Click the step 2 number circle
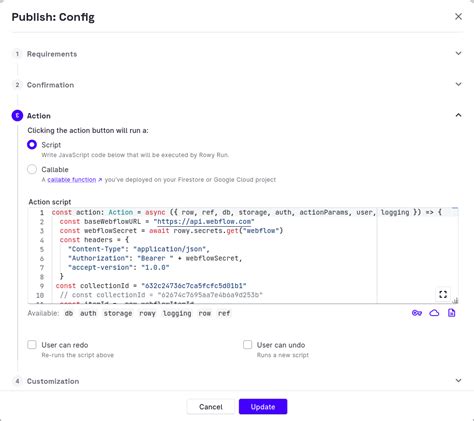Image resolution: width=474 pixels, height=421 pixels. click(17, 85)
